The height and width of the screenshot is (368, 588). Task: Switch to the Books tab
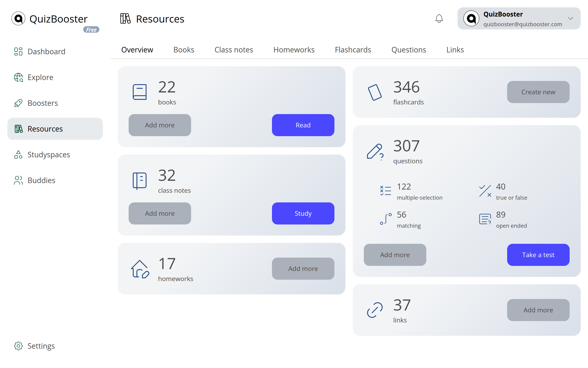pyautogui.click(x=184, y=50)
